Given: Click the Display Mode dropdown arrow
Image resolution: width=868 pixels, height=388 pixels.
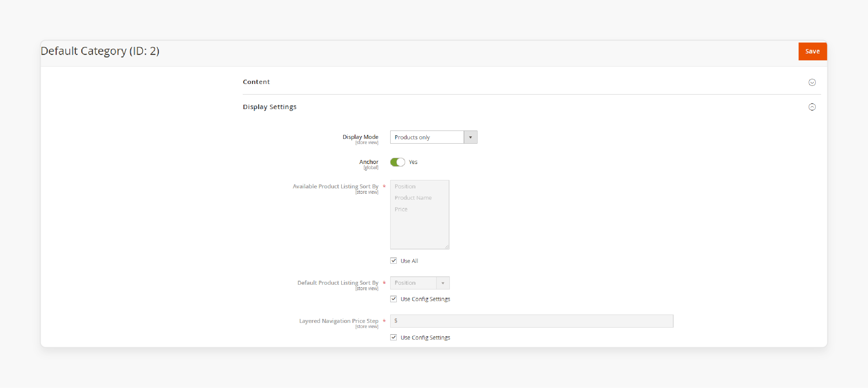Looking at the screenshot, I should click(x=470, y=137).
